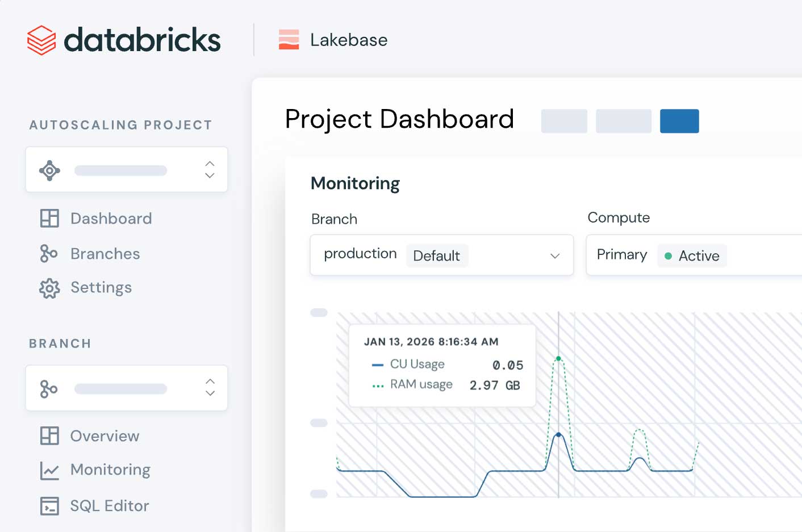Image resolution: width=802 pixels, height=532 pixels.
Task: Open the production branch dropdown arrow
Action: pyautogui.click(x=555, y=256)
